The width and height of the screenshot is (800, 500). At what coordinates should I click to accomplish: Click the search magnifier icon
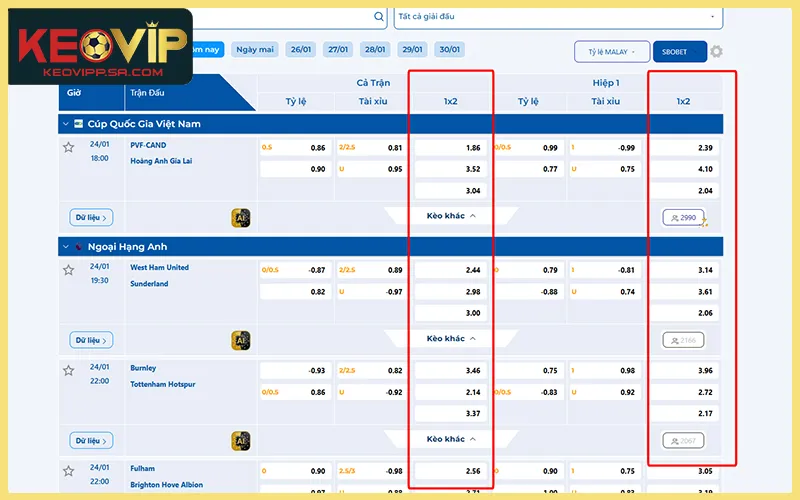click(379, 16)
